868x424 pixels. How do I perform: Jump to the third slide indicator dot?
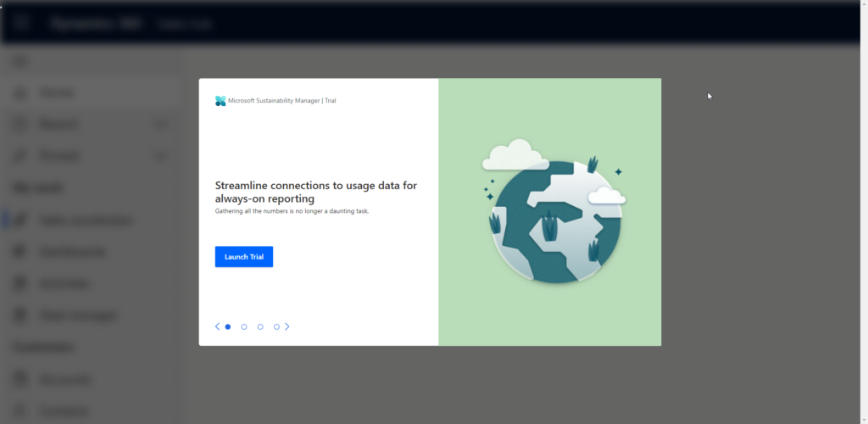point(260,326)
